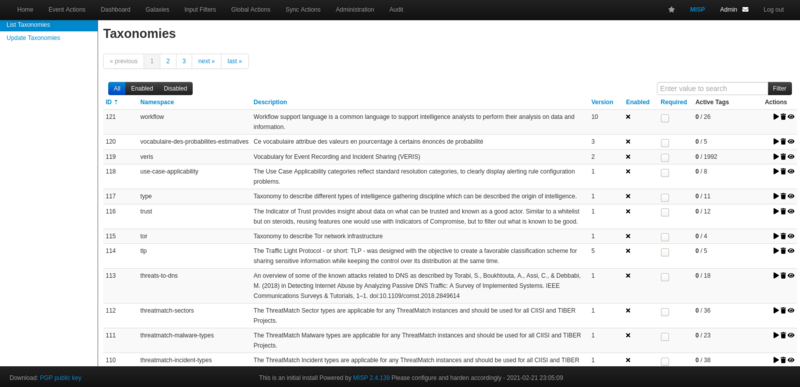Focus the taxonomy search input field
800x387 pixels.
click(712, 89)
